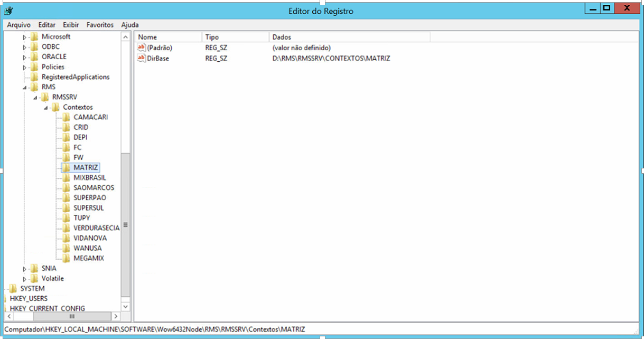Image resolution: width=644 pixels, height=339 pixels.
Task: Click the tree horizontal scroll right arrow
Action: (115, 316)
